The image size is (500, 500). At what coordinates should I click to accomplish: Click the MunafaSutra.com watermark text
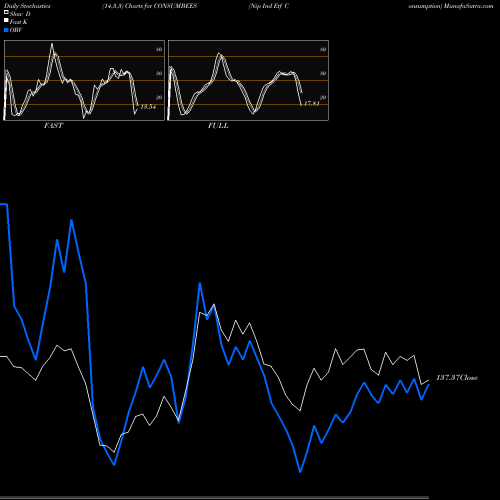pos(468,6)
